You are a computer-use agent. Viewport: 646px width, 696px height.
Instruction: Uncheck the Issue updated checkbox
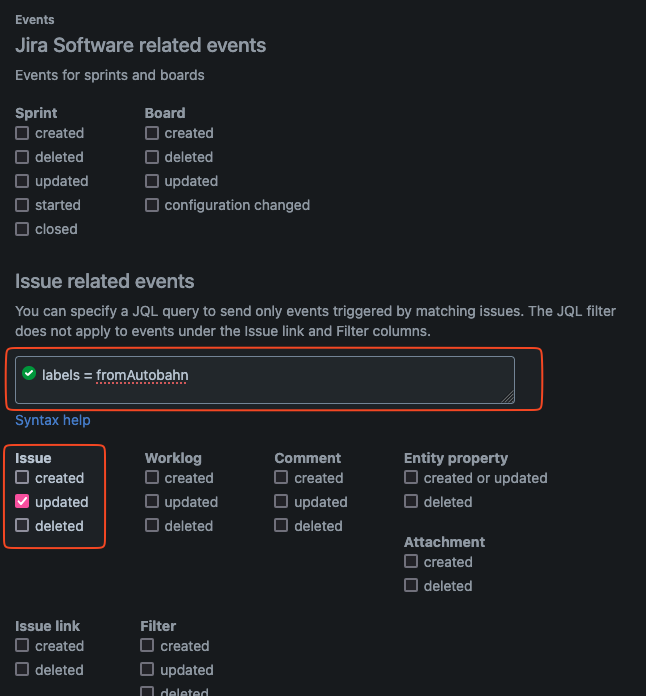(x=22, y=501)
